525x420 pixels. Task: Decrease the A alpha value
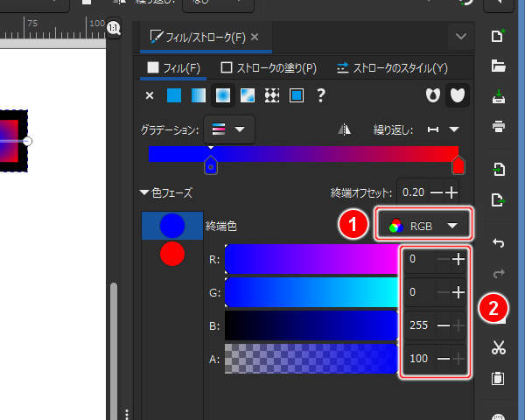pyautogui.click(x=444, y=359)
